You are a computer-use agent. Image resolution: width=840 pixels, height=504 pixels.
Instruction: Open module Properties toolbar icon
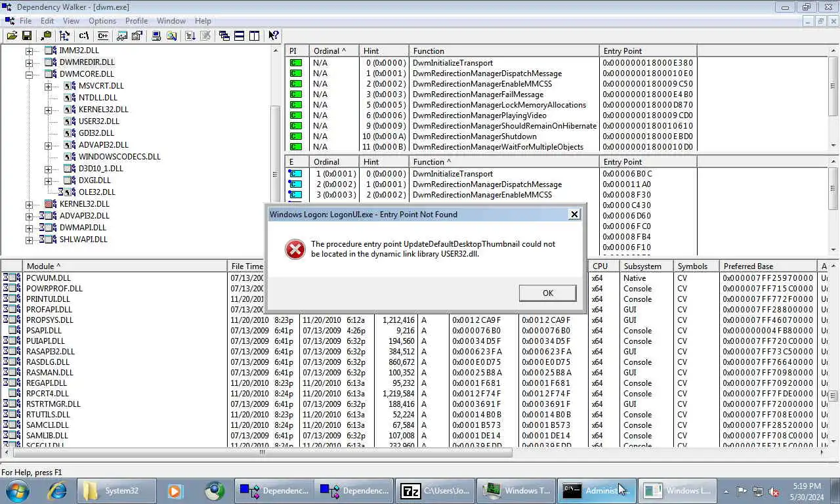pyautogui.click(x=137, y=35)
